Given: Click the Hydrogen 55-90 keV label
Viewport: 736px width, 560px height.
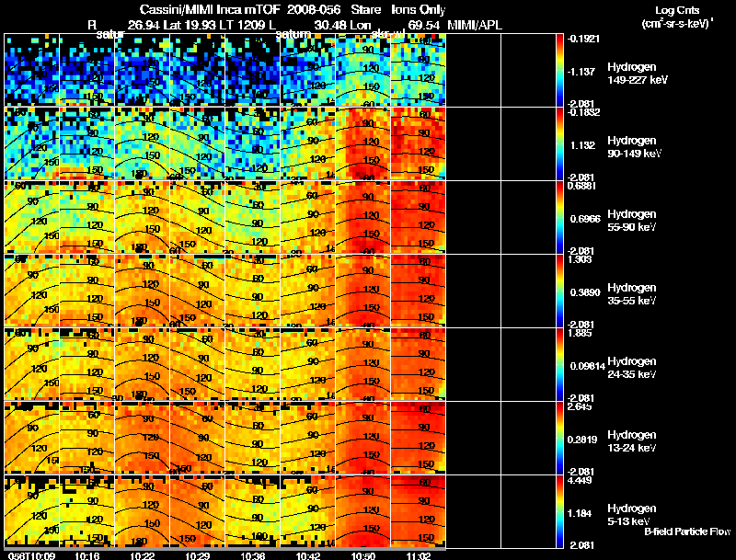Looking at the screenshot, I should pos(631,221).
